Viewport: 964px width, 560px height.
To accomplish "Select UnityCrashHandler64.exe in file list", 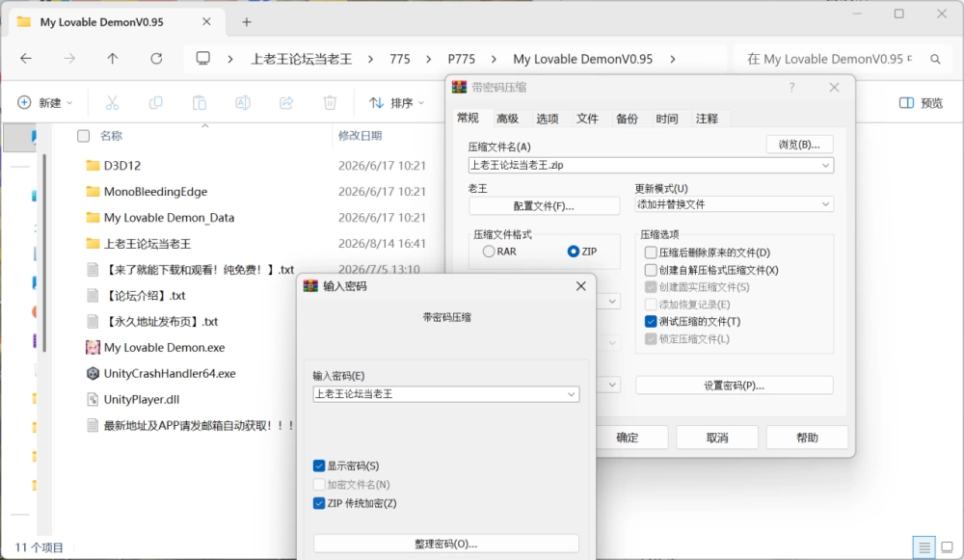I will [170, 374].
